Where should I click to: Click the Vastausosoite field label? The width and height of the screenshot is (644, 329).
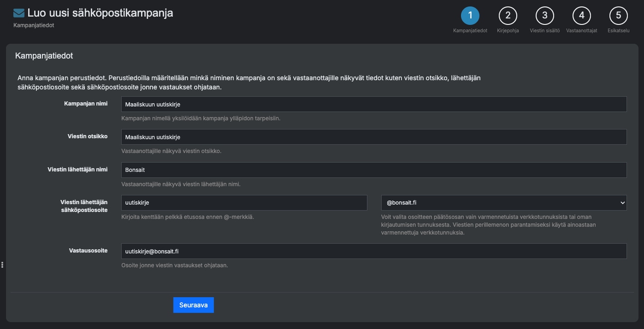[88, 250]
